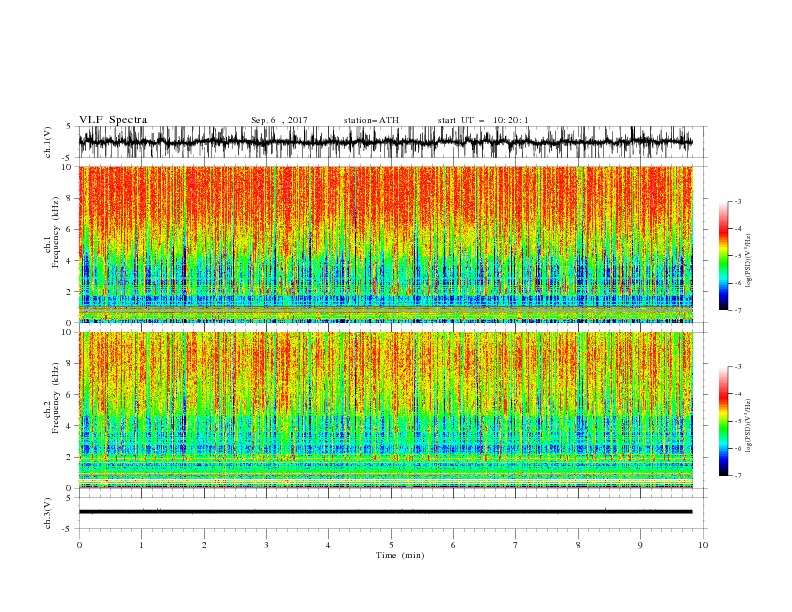Click the time axis tick label "7"

click(x=516, y=545)
